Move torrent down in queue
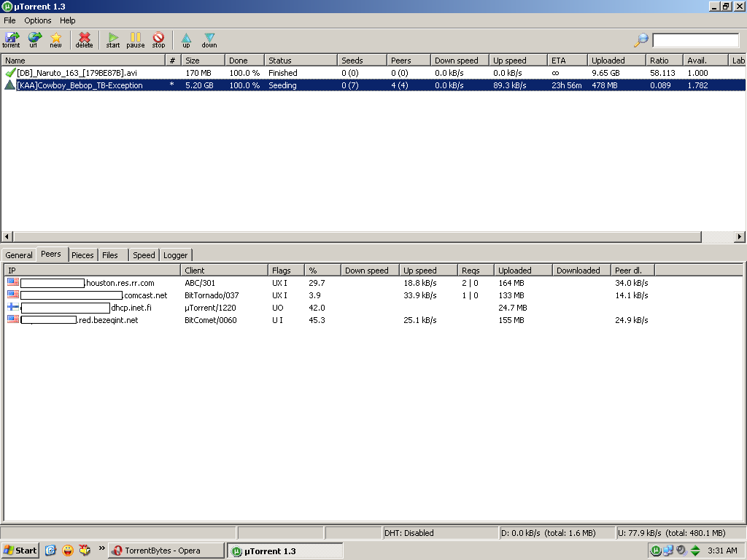Screen dimensions: 747x560 (x=209, y=39)
